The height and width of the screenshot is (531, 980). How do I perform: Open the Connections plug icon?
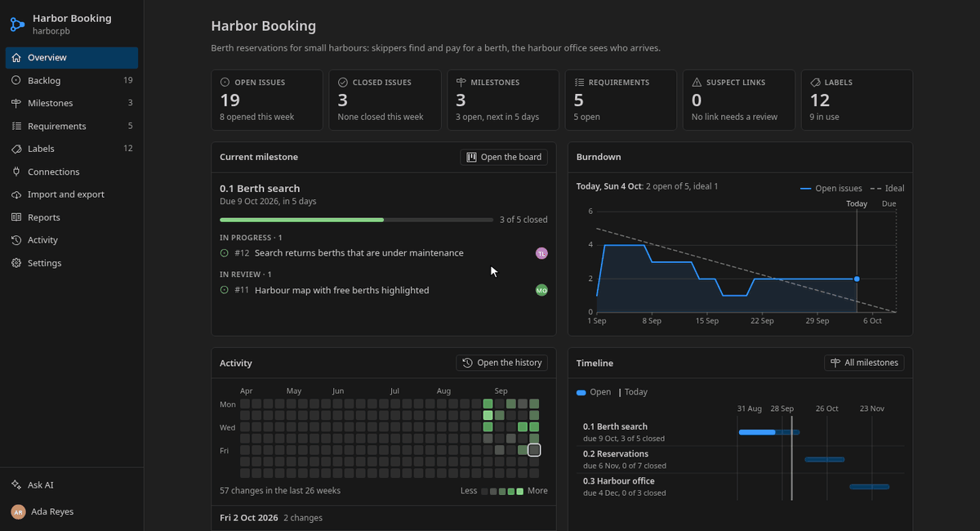tap(16, 172)
